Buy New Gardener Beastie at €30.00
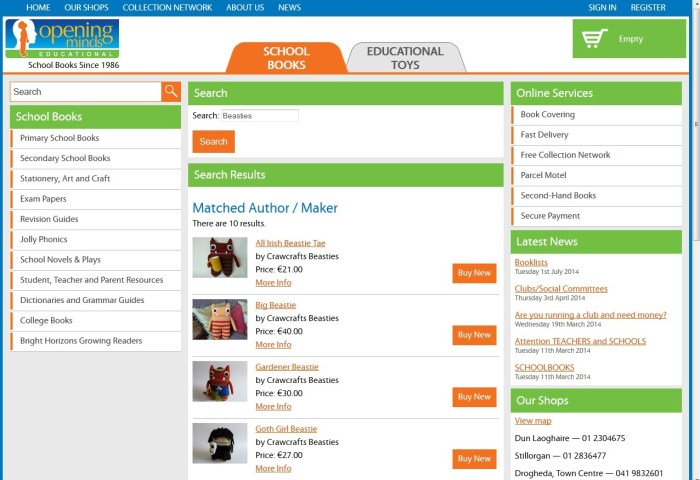 point(474,397)
